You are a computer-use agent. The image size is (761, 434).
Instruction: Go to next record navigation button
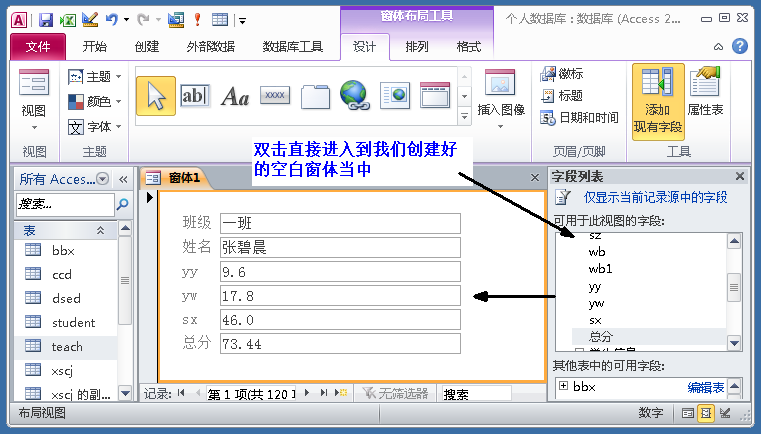[x=307, y=393]
